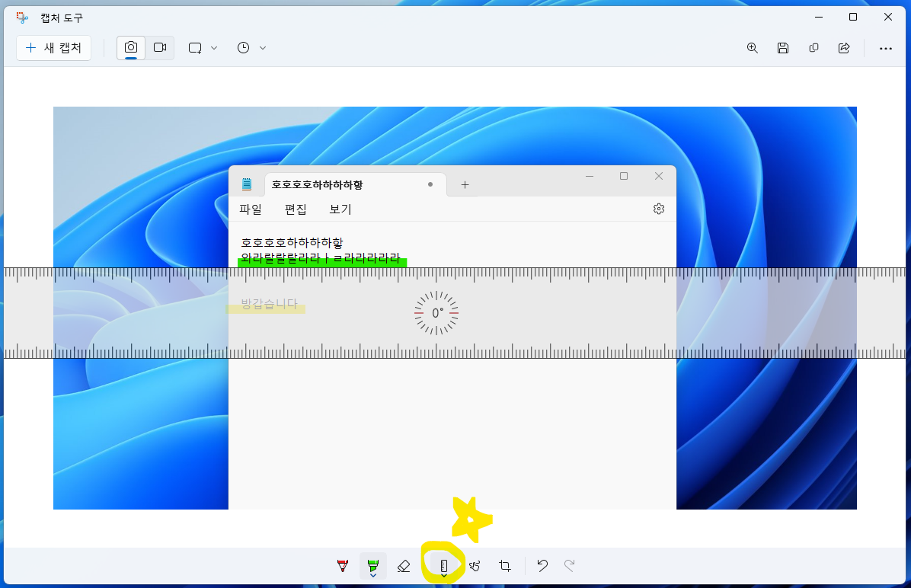Select the red ballpoint pen tool
The height and width of the screenshot is (588, 911).
point(343,565)
